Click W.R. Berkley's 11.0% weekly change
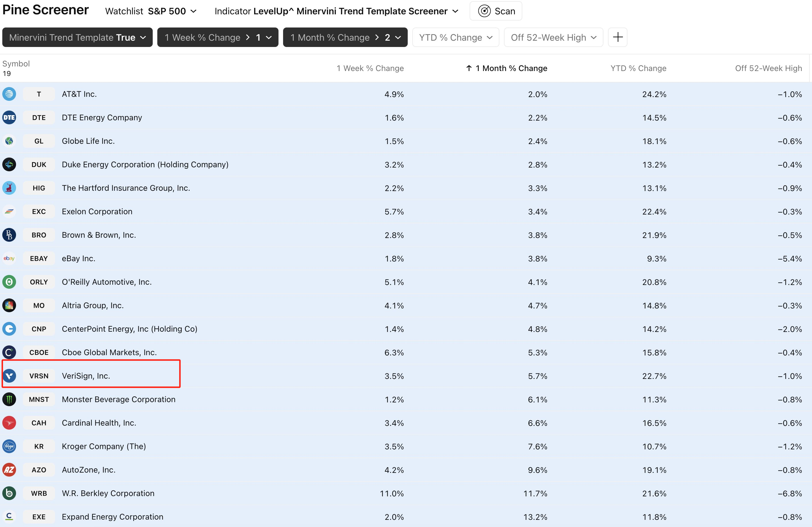The height and width of the screenshot is (527, 812). coord(392,493)
